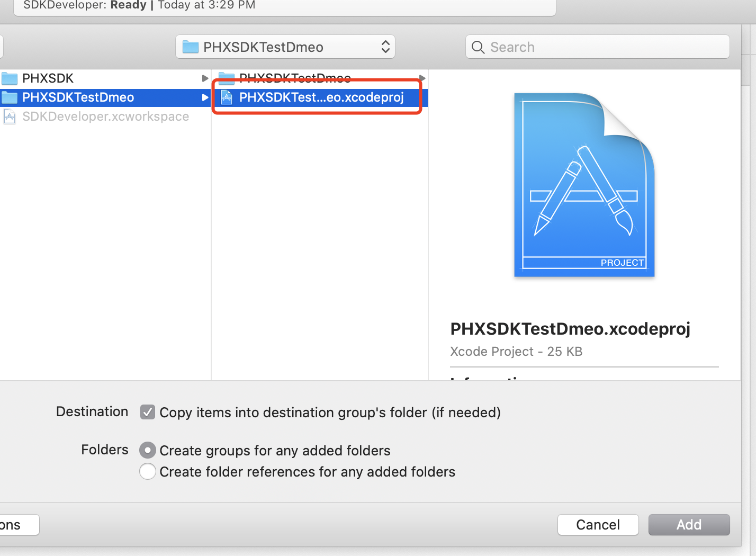Click the Destination label

point(92,411)
